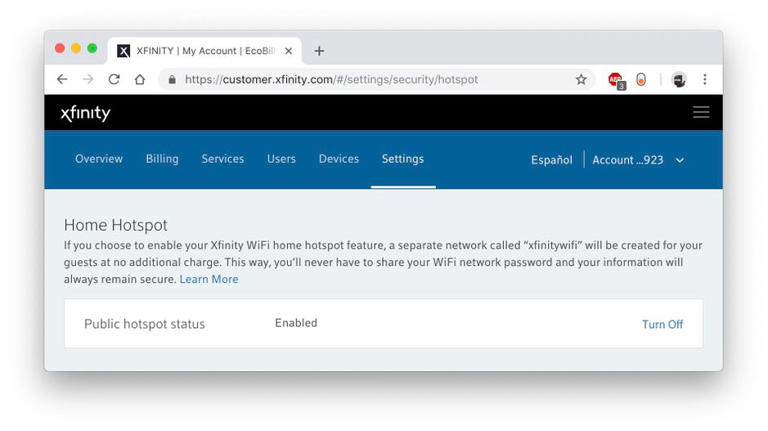Open the Chrome profile avatar

[679, 79]
